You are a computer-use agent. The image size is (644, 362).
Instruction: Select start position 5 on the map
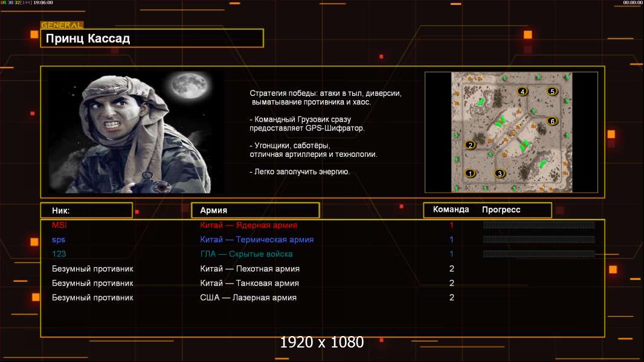click(552, 91)
